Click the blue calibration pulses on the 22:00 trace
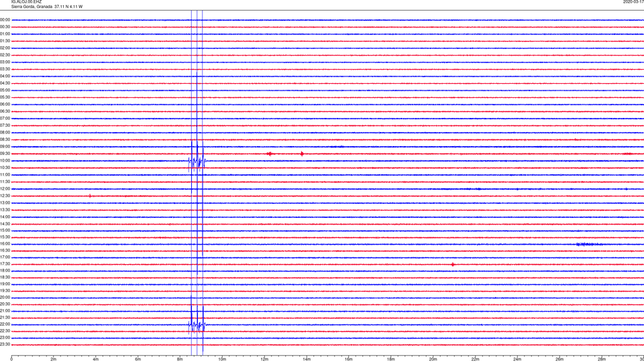 (197, 325)
